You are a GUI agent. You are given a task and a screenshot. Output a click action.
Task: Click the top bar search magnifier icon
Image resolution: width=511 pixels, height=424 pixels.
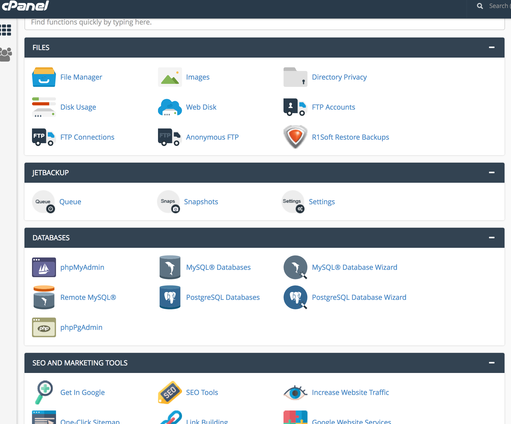[x=480, y=6]
